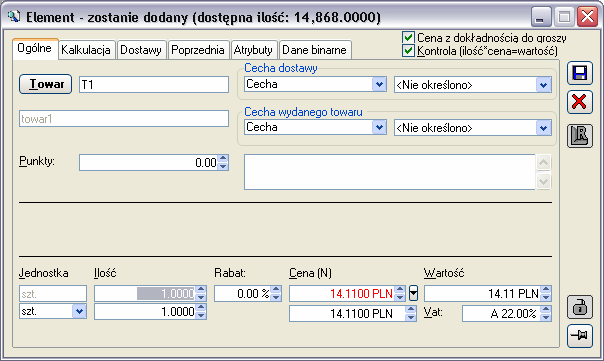
Task: Toggle Kontrola ilość*cena=wartość checkbox
Action: pyautogui.click(x=408, y=50)
